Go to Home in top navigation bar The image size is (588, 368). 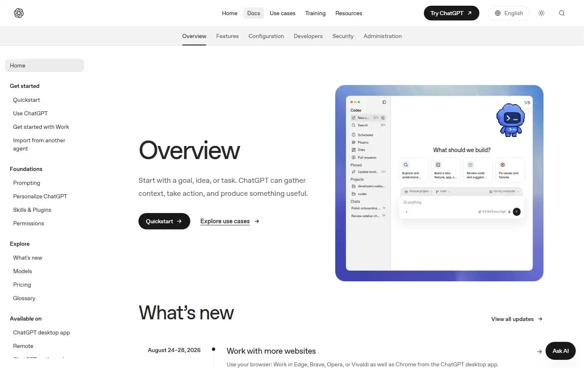click(229, 13)
